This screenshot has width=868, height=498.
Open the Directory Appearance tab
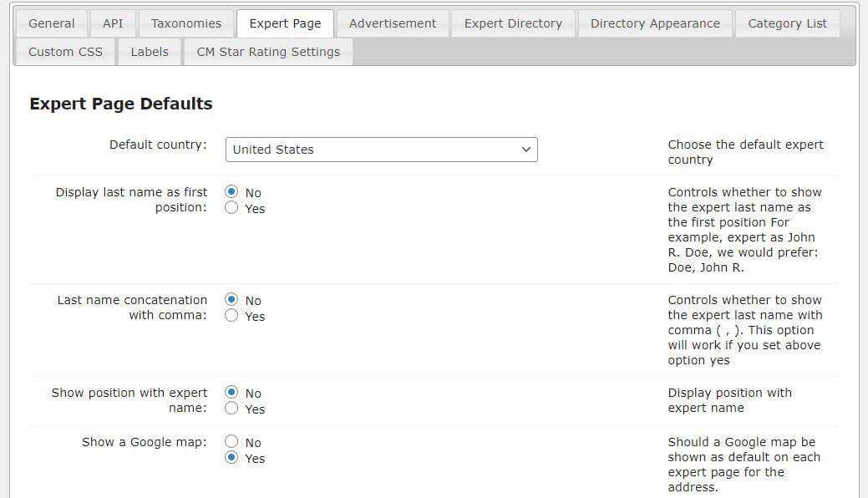(x=655, y=23)
